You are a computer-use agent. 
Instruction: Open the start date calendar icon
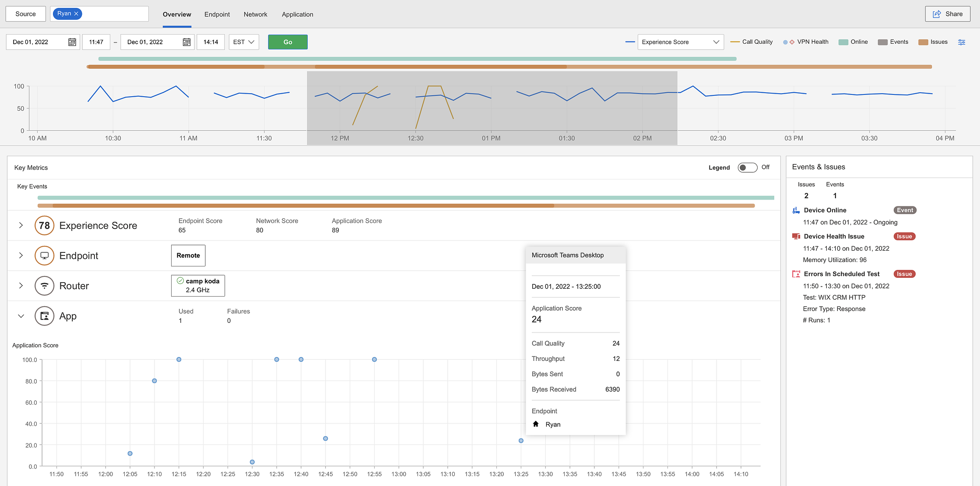(72, 42)
